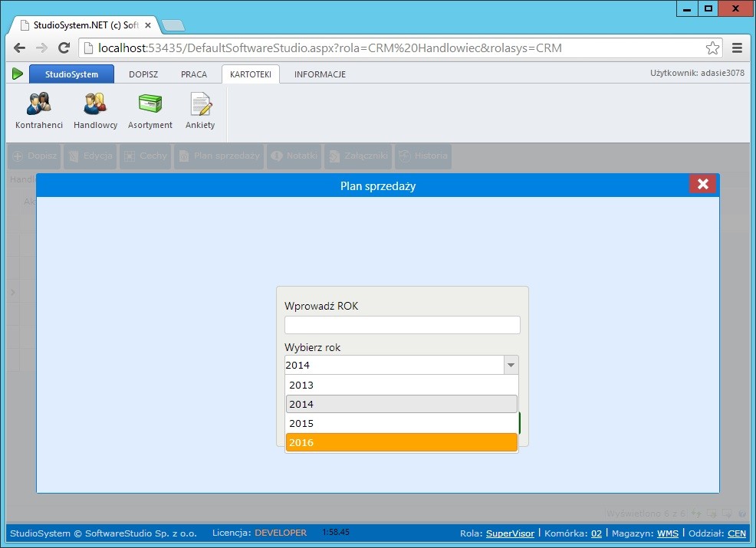The width and height of the screenshot is (756, 548).
Task: Open the Kontrahenci icon
Action: (x=38, y=110)
